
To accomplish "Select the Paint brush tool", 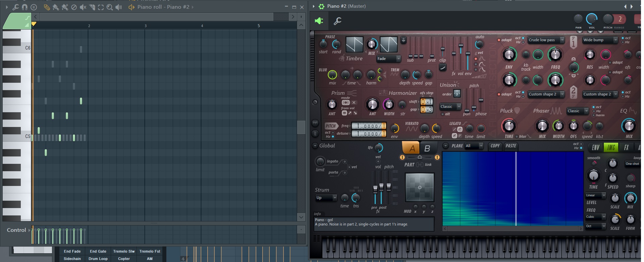I will tap(56, 7).
